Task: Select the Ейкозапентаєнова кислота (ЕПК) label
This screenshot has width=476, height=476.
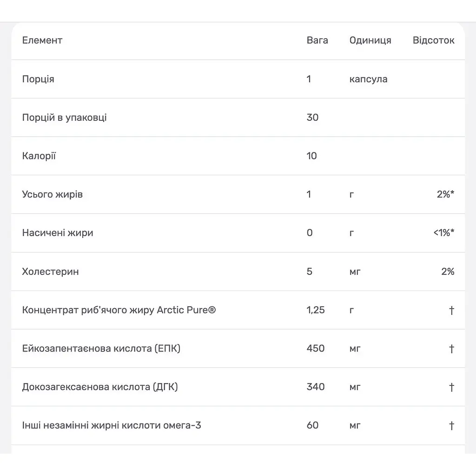Action: (101, 349)
